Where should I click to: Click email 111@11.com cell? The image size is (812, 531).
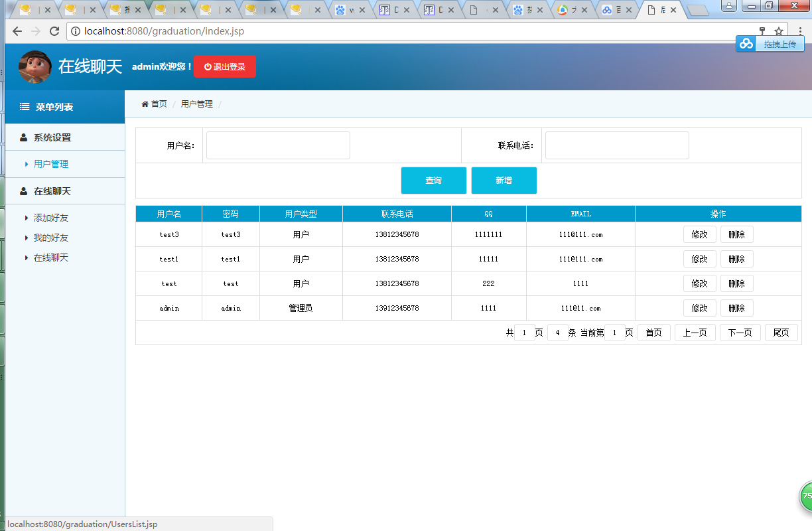580,308
